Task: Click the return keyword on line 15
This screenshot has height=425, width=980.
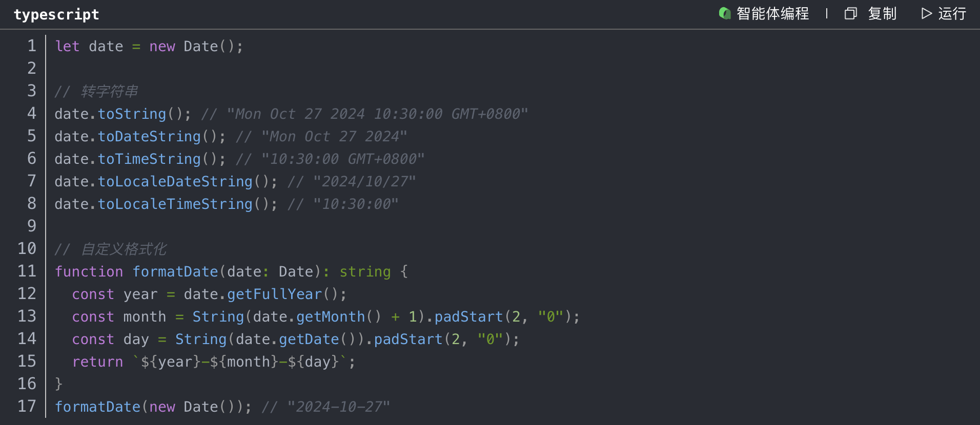Action: 97,362
